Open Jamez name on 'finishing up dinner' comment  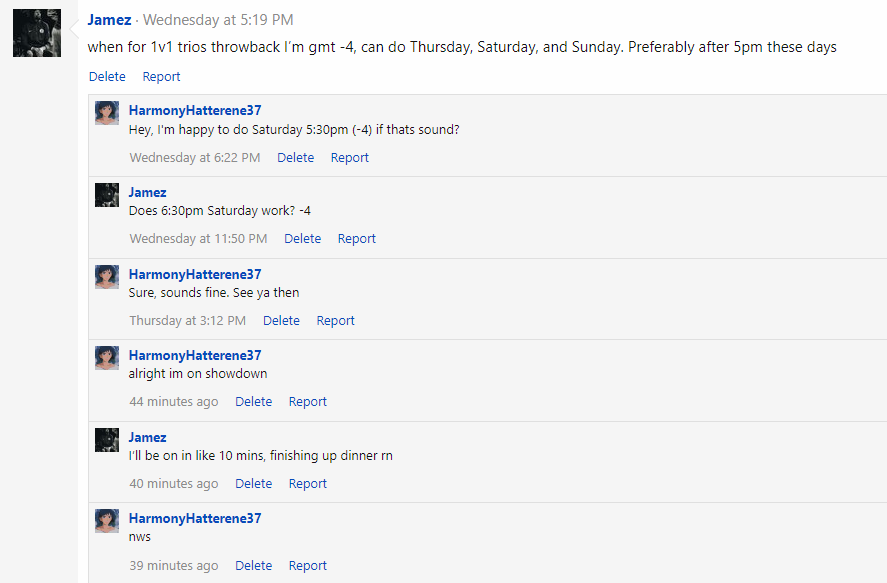click(x=147, y=438)
